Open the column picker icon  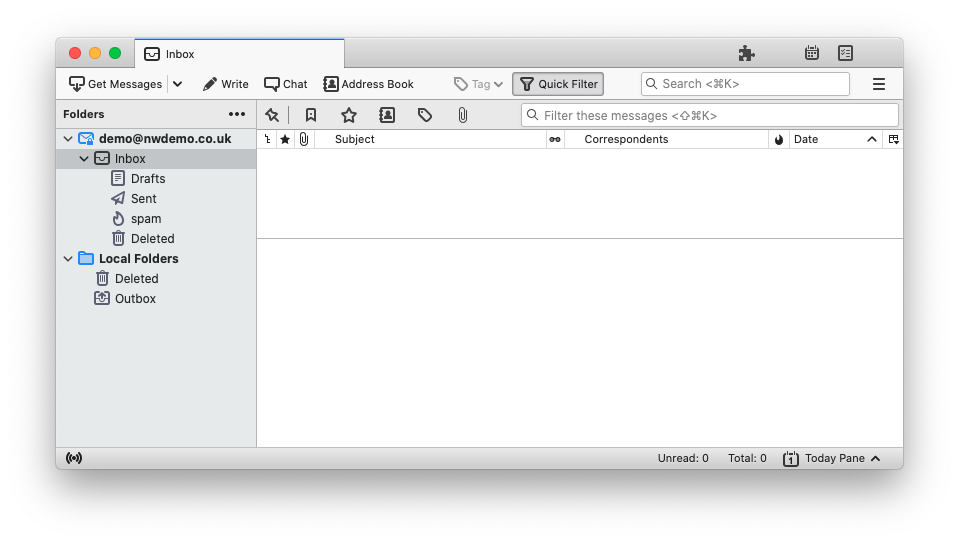coord(894,139)
